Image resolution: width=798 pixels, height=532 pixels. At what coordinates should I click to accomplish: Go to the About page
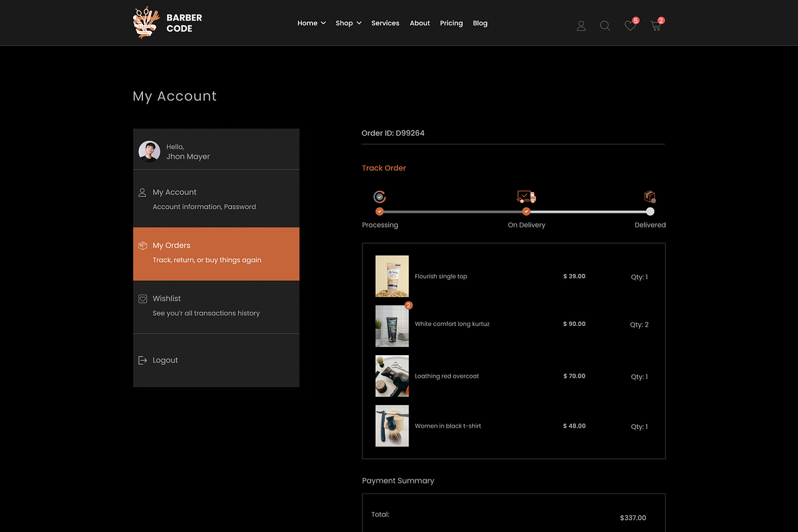click(420, 23)
